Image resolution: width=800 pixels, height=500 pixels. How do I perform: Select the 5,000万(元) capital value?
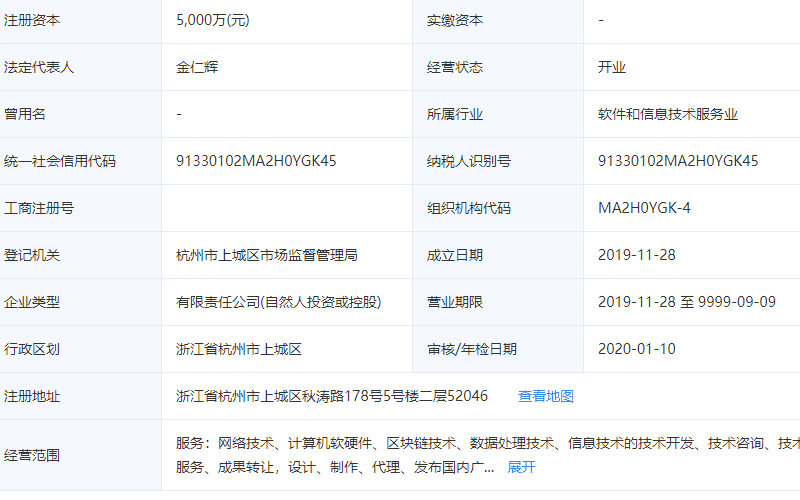point(213,20)
